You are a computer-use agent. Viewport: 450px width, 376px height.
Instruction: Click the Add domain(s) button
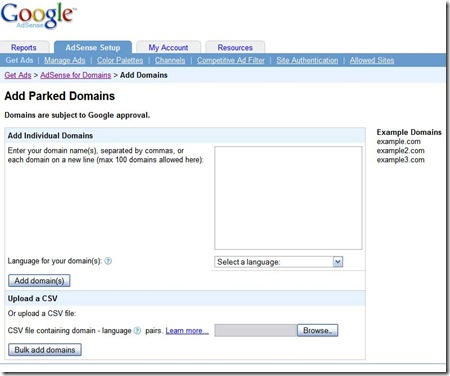click(39, 281)
